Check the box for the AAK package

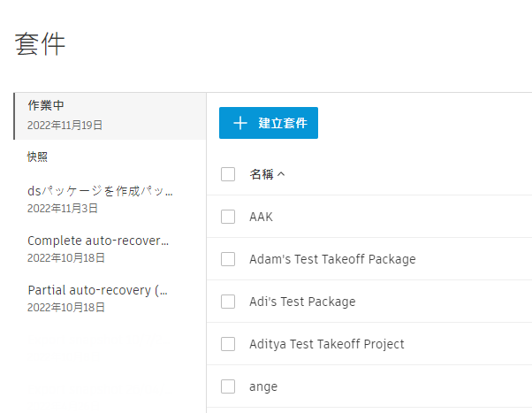coord(228,217)
